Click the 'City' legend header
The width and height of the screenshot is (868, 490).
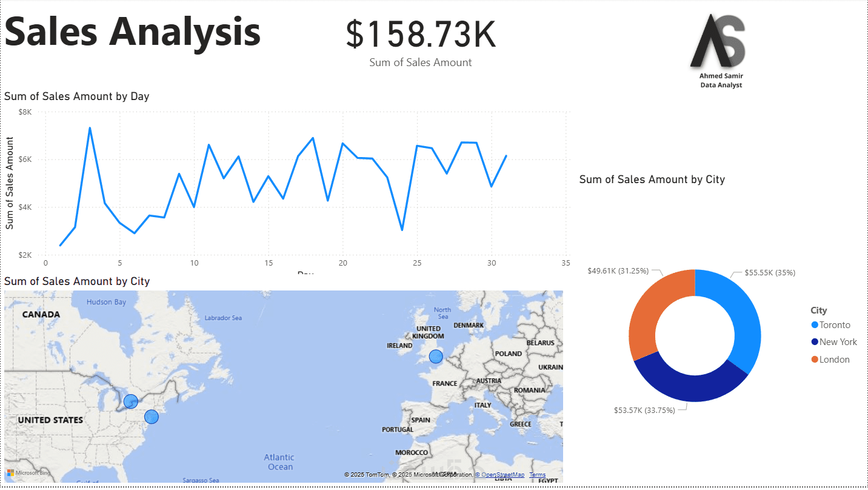[x=819, y=310]
